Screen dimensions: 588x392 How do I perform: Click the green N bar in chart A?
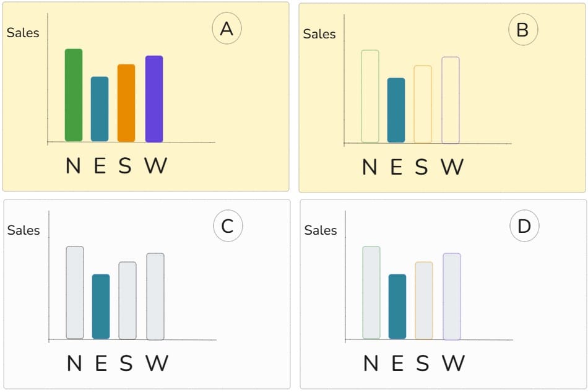[74, 95]
